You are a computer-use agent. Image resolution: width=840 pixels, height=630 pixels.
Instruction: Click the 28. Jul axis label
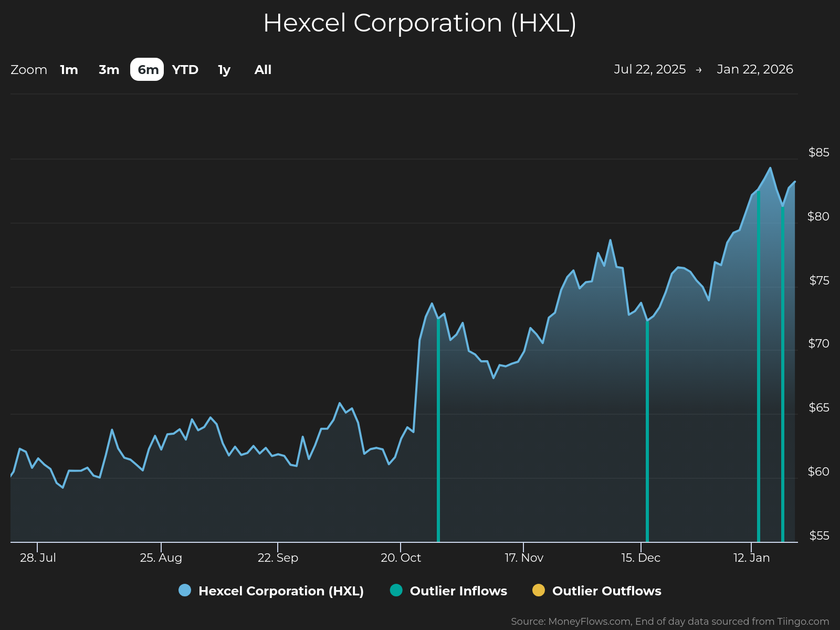click(x=38, y=558)
